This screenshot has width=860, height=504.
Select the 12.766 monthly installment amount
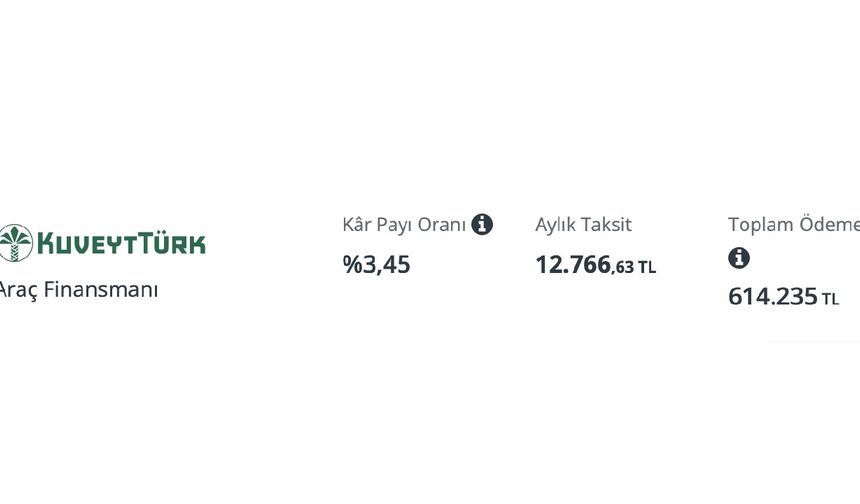pyautogui.click(x=573, y=265)
